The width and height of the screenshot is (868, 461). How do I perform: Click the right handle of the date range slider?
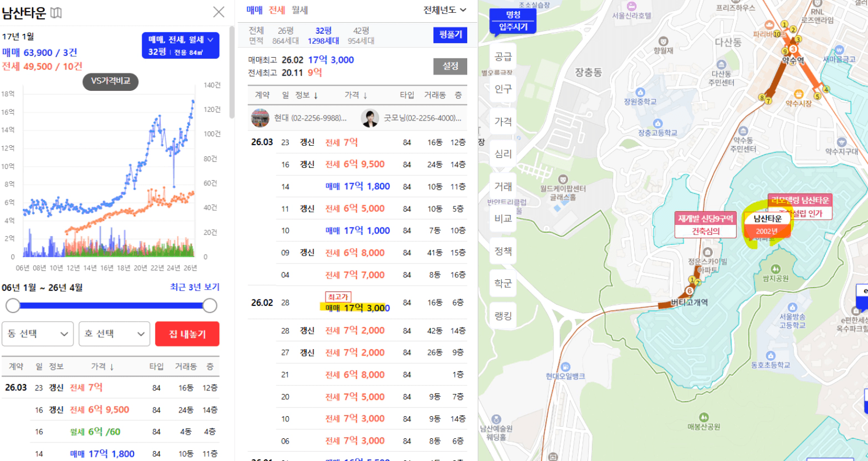(209, 305)
